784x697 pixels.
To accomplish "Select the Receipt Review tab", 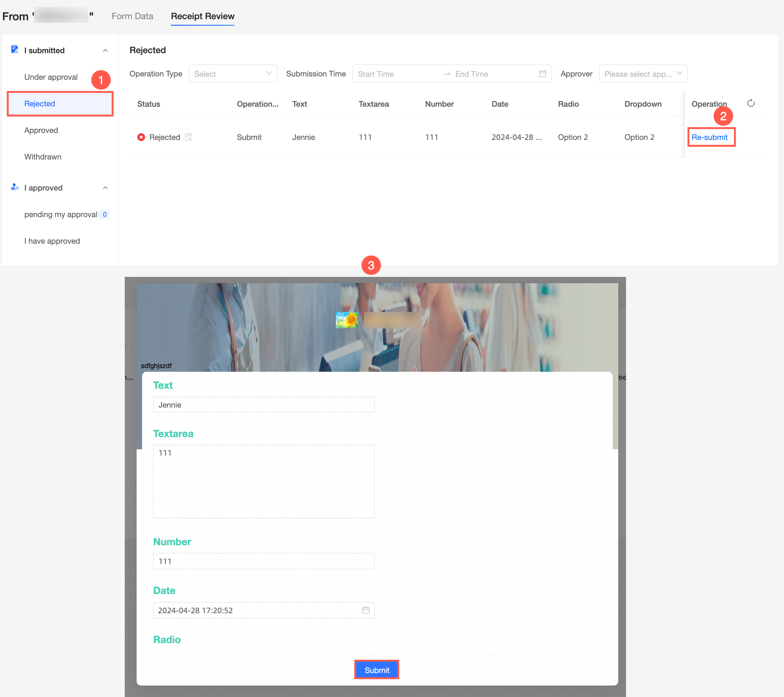I will tap(203, 16).
